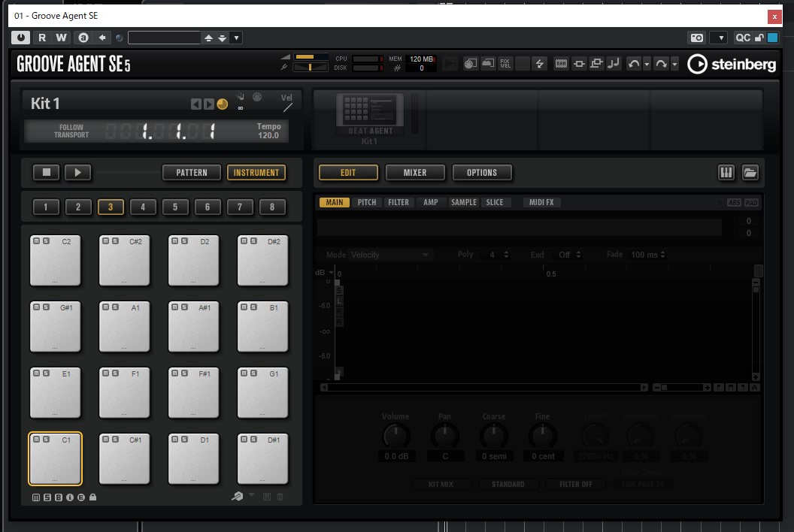794x532 pixels.
Task: Switch pads to Pattern mode
Action: coord(192,173)
